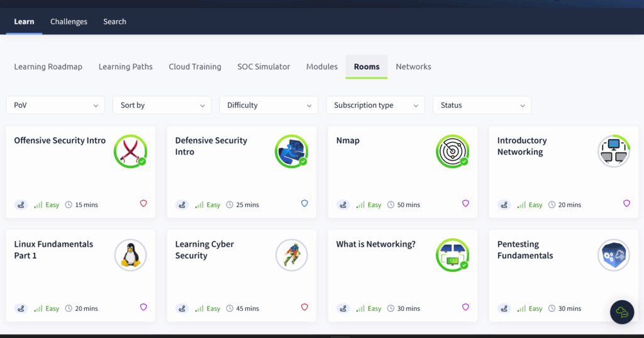Click the Linux penguin icon
The height and width of the screenshot is (338, 644).
[x=131, y=255]
